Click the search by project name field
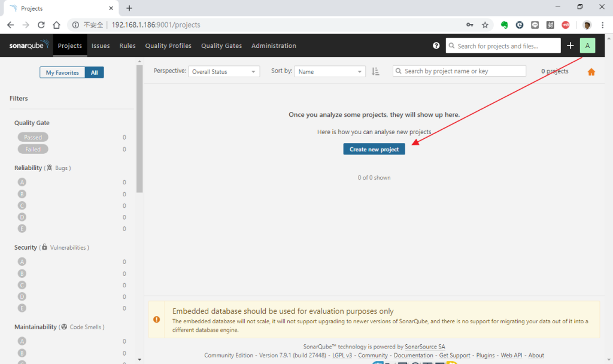The width and height of the screenshot is (613, 364). (x=459, y=71)
